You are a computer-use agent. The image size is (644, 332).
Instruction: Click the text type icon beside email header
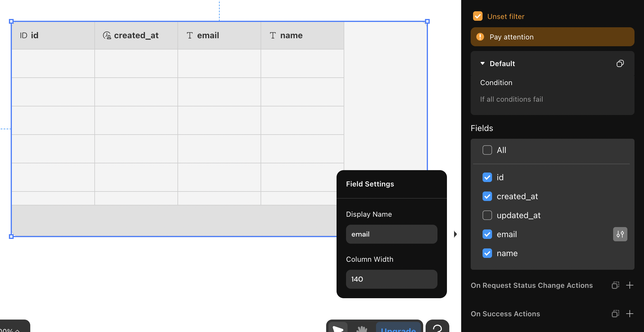[190, 36]
